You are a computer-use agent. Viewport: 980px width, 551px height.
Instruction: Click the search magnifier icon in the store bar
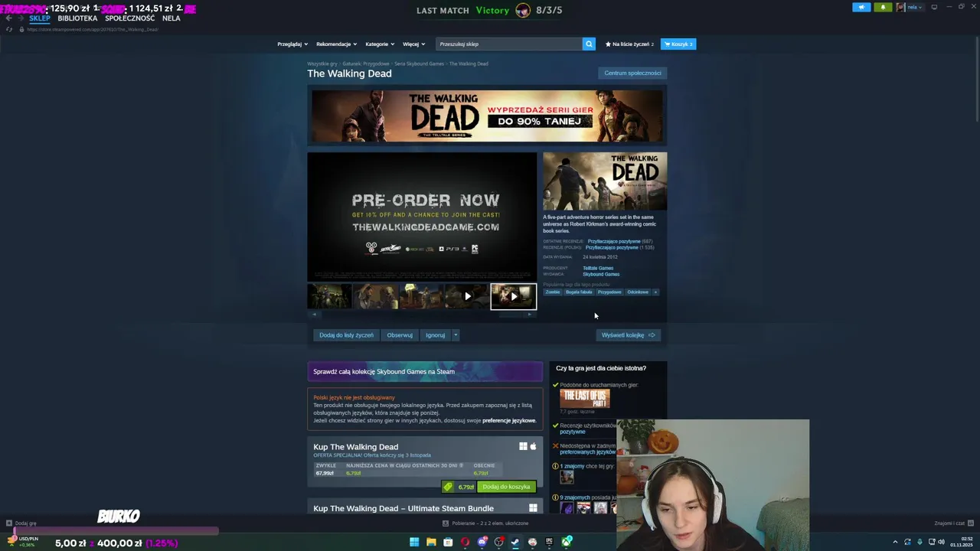click(589, 44)
